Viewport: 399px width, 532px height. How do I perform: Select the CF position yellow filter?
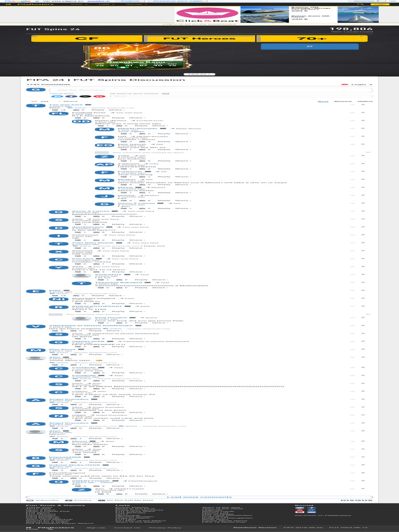pos(87,38)
